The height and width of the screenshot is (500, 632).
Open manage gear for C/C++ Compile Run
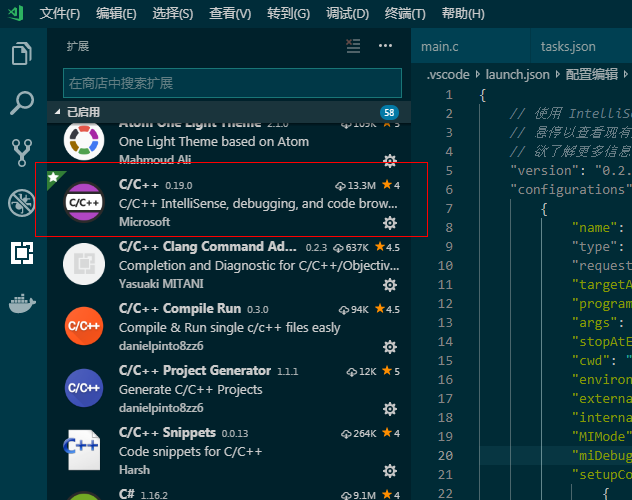[390, 347]
